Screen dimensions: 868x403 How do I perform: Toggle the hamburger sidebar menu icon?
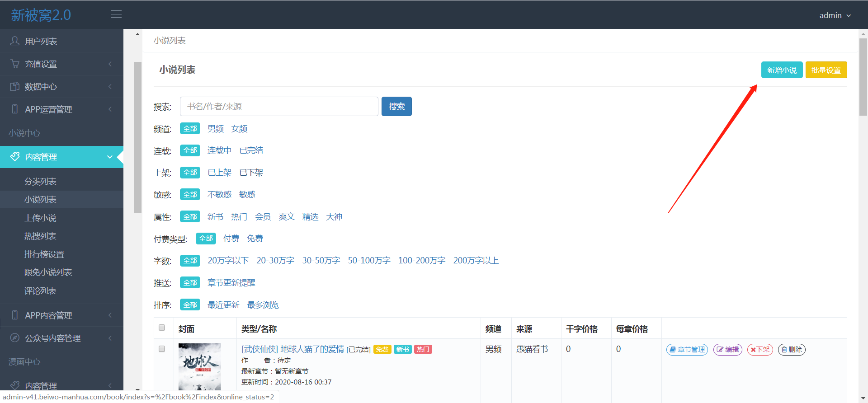pyautogui.click(x=116, y=14)
